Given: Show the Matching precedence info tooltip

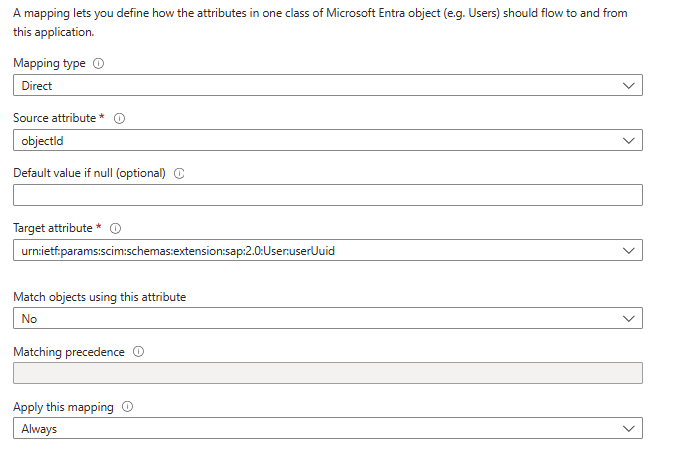Looking at the screenshot, I should click(138, 352).
